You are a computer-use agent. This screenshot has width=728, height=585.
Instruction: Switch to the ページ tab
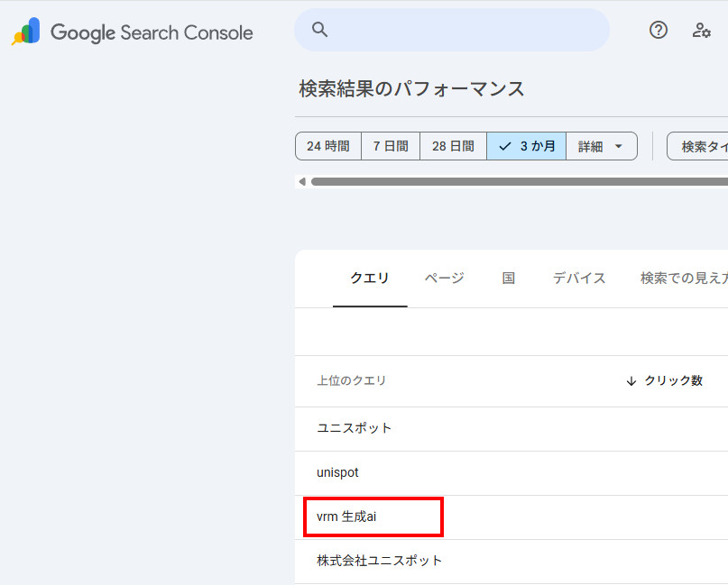(x=444, y=279)
